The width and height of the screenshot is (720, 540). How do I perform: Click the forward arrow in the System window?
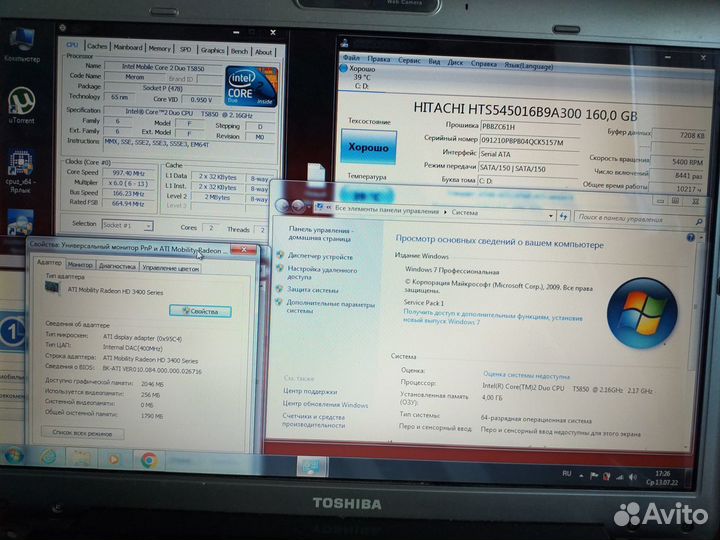298,207
